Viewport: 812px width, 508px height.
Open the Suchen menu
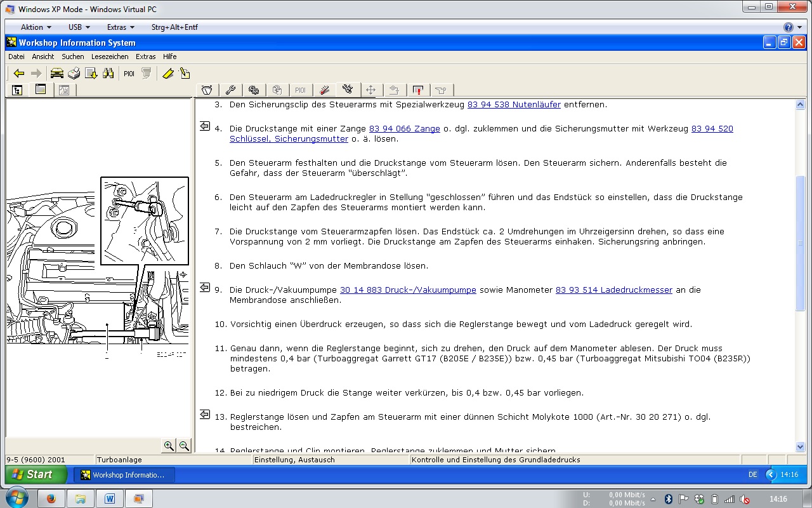pos(73,57)
